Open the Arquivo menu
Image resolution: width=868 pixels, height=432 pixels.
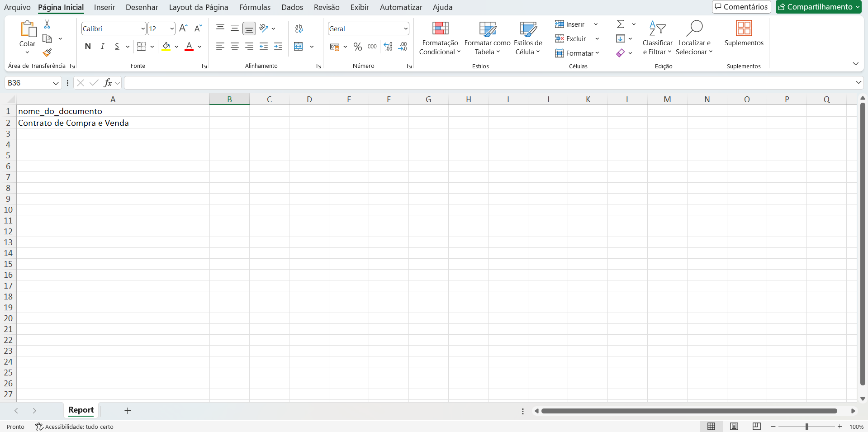pos(17,7)
